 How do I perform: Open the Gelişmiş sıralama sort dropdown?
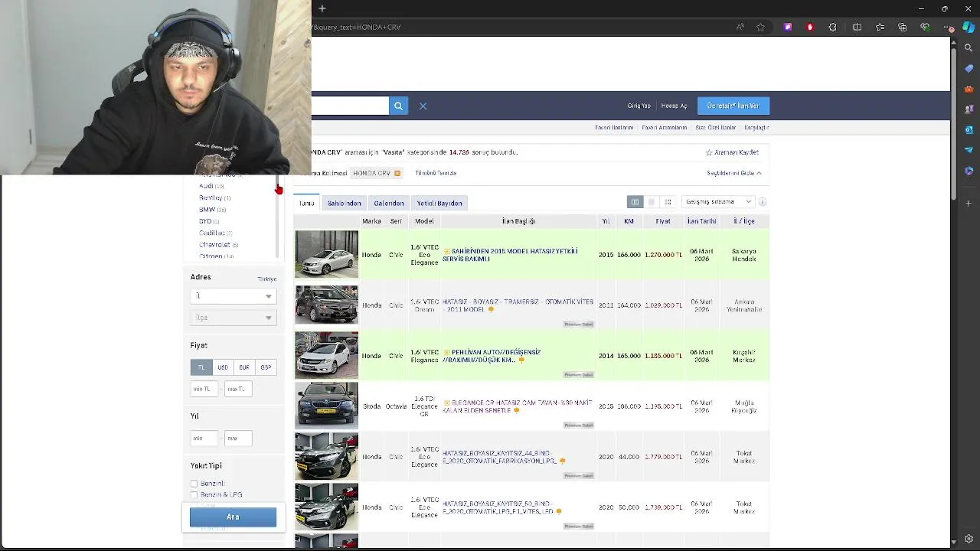coord(718,202)
